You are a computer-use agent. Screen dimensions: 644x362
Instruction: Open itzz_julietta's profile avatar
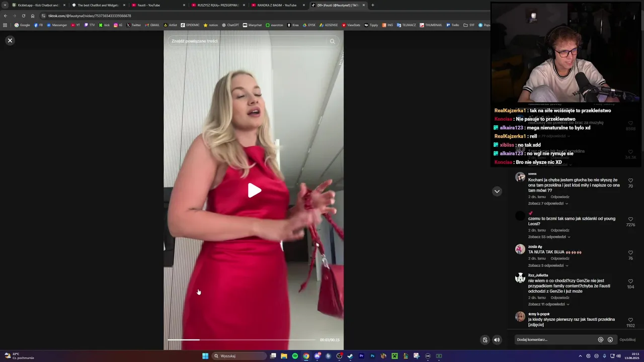520,278
